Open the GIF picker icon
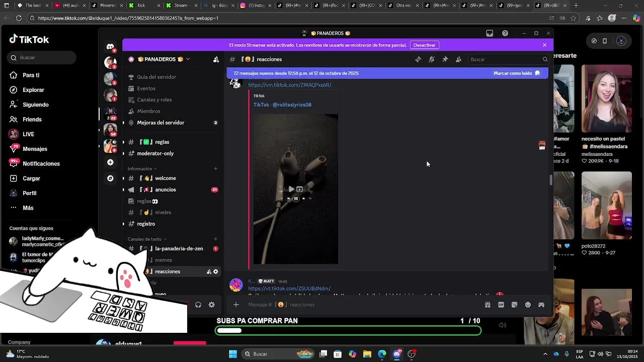 pos(501,305)
